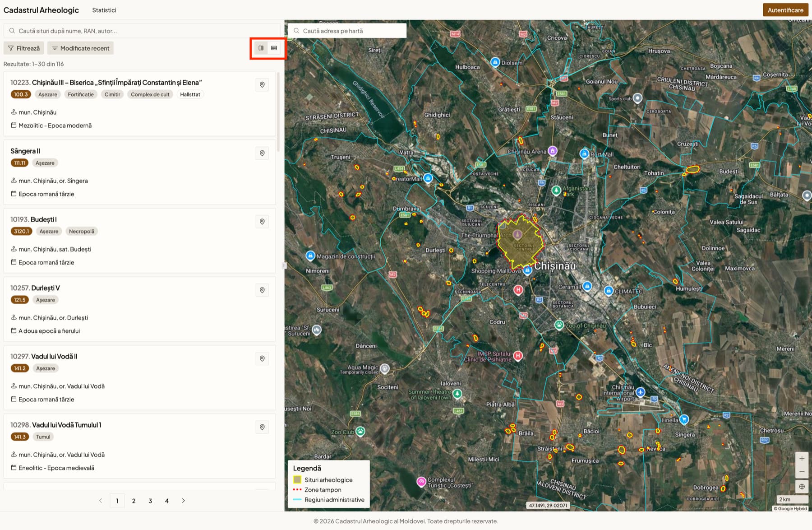Zoom in on the map

tap(802, 459)
